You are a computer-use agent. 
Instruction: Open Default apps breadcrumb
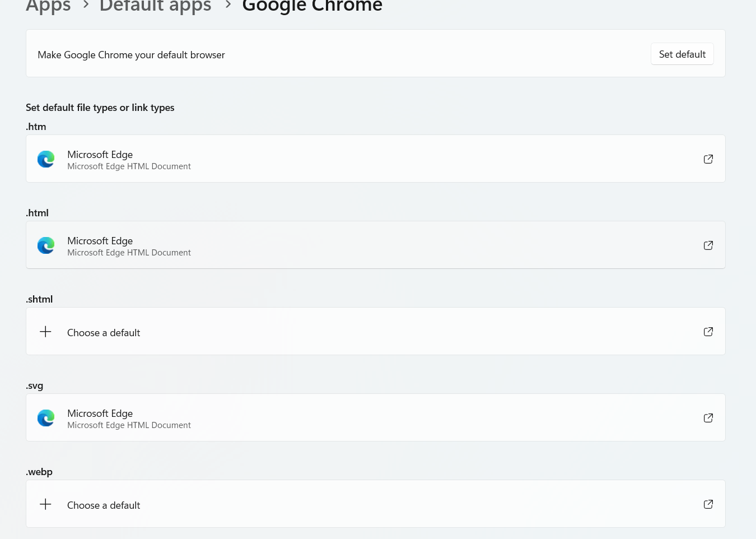[x=155, y=6]
